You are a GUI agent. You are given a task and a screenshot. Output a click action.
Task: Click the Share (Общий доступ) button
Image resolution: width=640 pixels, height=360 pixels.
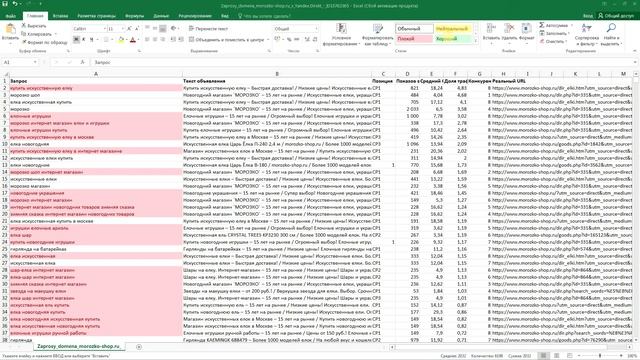(x=616, y=16)
